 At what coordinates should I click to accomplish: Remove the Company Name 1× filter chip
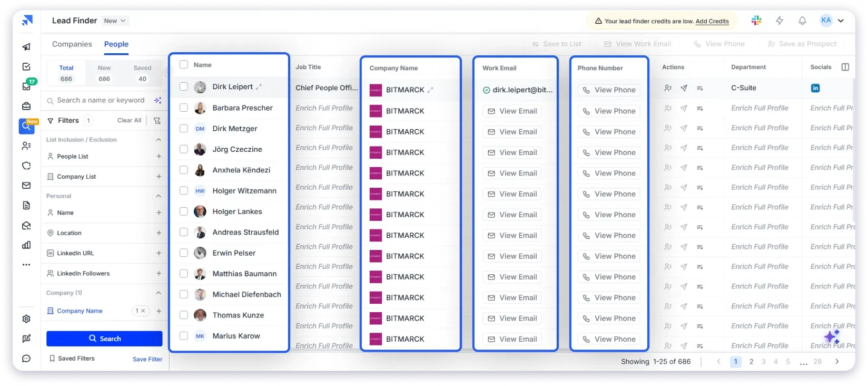click(143, 311)
